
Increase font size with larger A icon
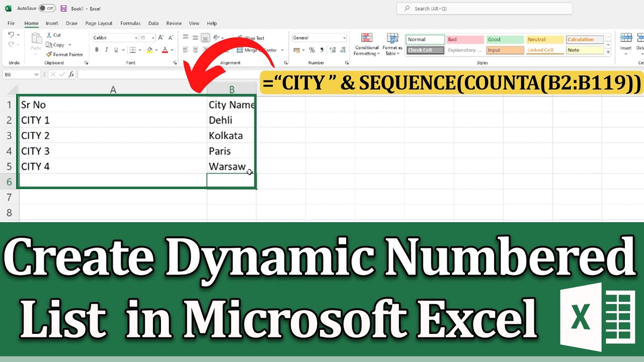coord(161,38)
